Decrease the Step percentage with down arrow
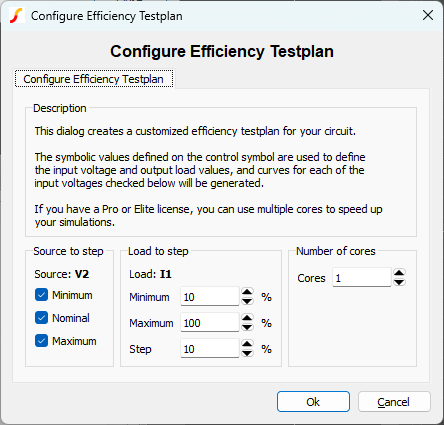444x425 pixels. [x=247, y=353]
